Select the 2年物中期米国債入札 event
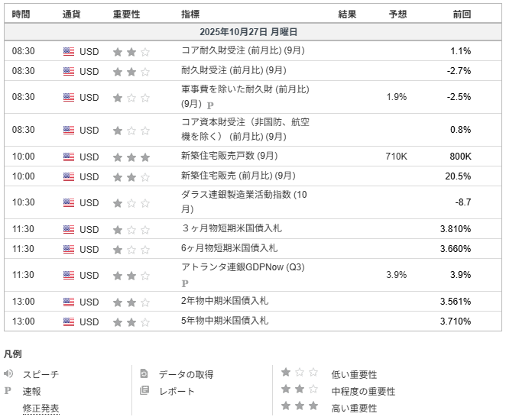 click(224, 301)
